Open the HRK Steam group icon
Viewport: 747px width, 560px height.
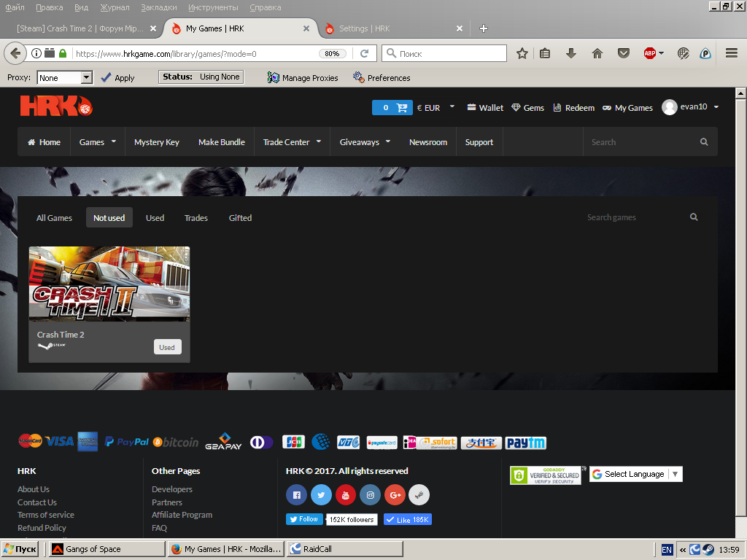[419, 495]
